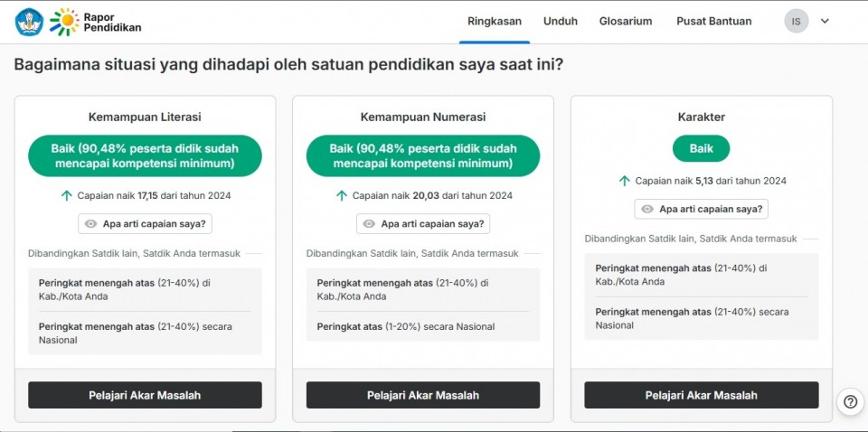This screenshot has height=432, width=868.
Task: Click eye icon in Numerasi card
Action: 369,224
